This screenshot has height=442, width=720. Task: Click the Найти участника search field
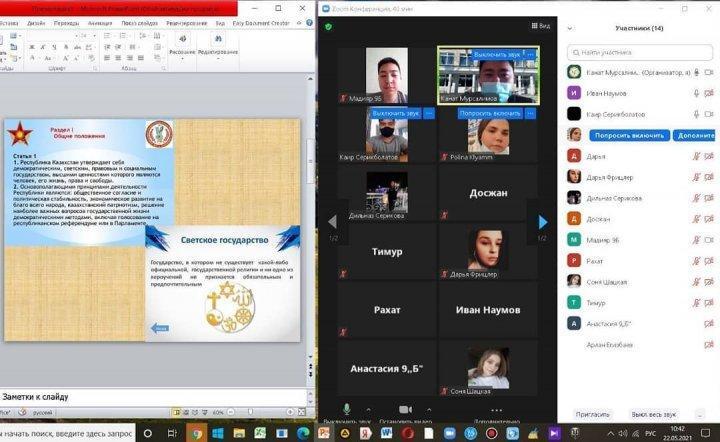point(640,52)
